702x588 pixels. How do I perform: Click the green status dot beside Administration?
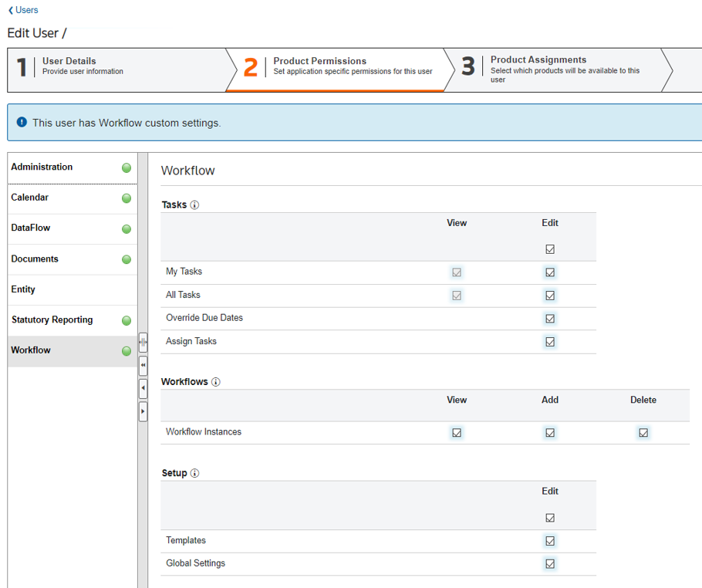point(127,167)
